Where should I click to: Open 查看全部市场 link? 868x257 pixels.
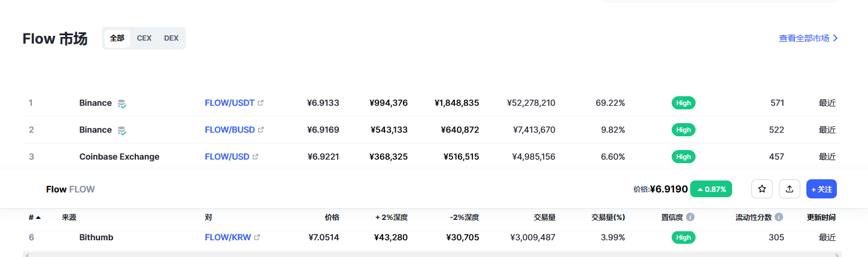808,38
